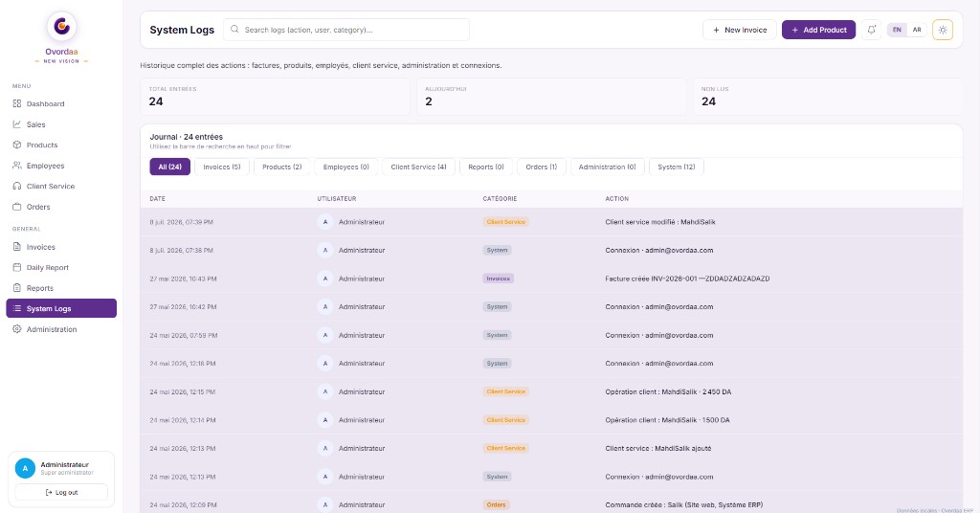Select the All (24) filter tab

(170, 167)
